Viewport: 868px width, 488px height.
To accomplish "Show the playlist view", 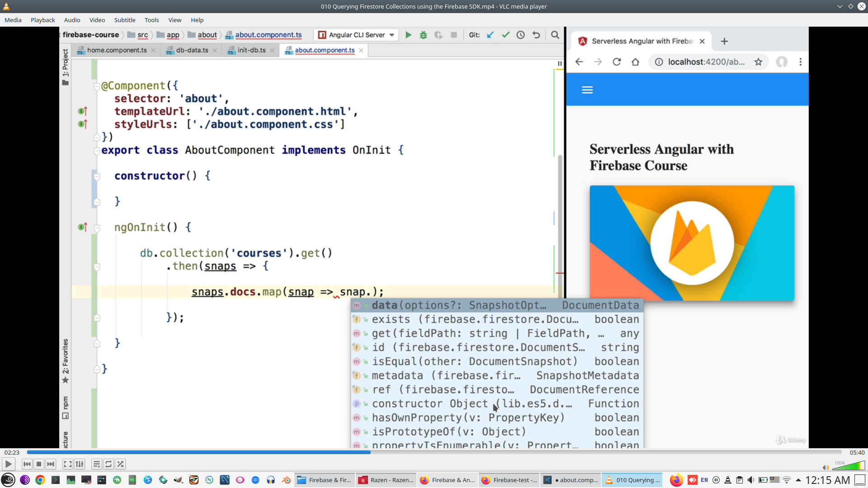I will click(x=96, y=464).
